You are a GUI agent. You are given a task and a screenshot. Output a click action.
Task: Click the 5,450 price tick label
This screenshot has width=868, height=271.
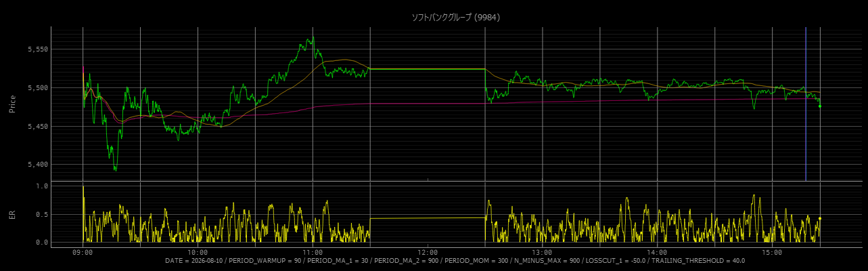pos(38,126)
